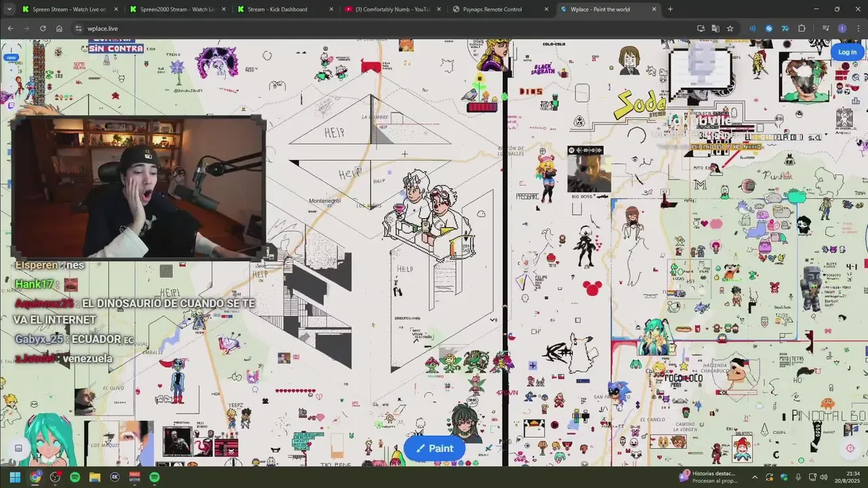Screen dimensions: 868x488
Task: Translate this page icon
Action: click(x=715, y=28)
